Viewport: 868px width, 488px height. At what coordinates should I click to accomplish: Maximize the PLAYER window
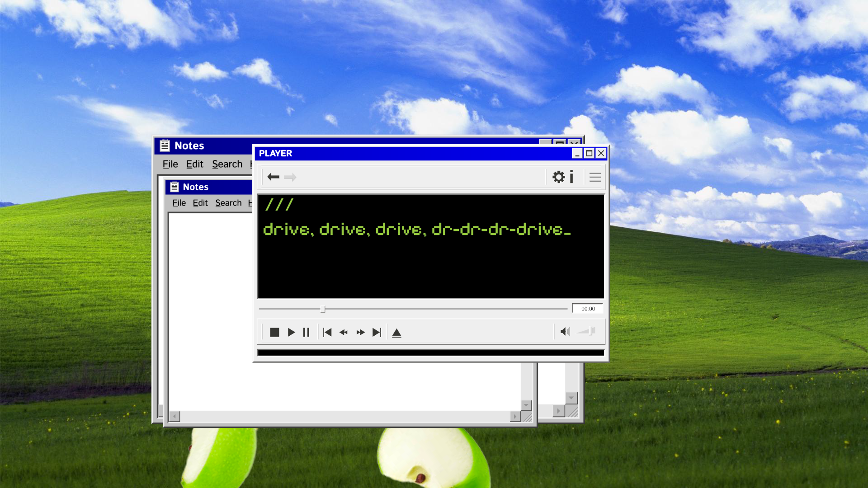(x=589, y=153)
